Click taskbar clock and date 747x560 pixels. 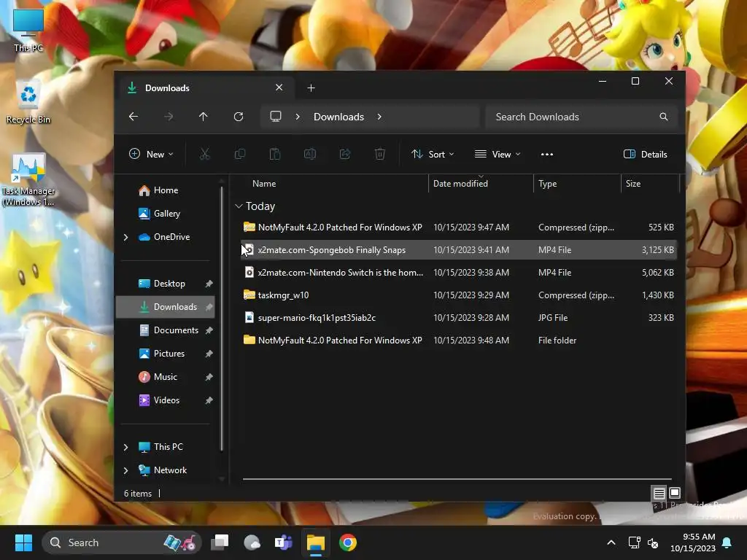(693, 542)
